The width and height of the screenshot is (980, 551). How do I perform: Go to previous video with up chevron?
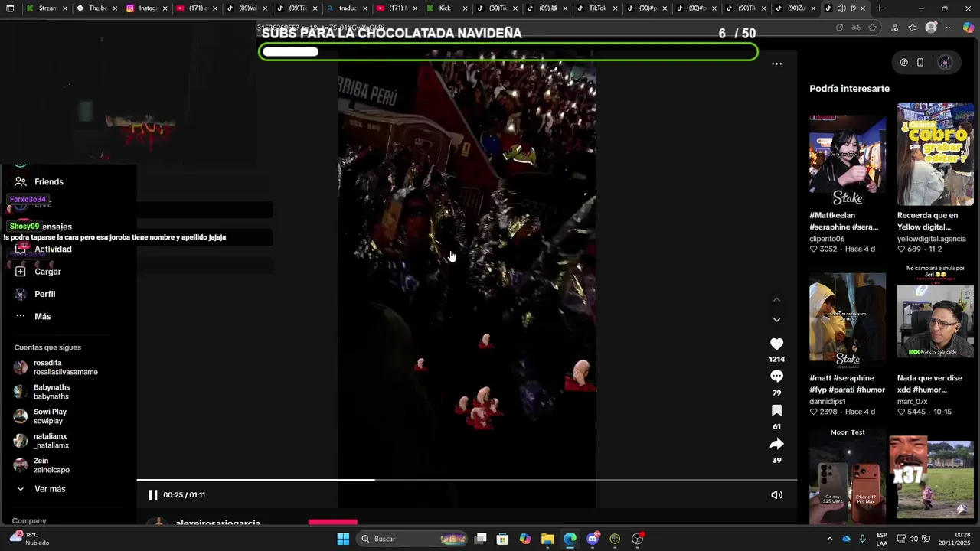(776, 300)
